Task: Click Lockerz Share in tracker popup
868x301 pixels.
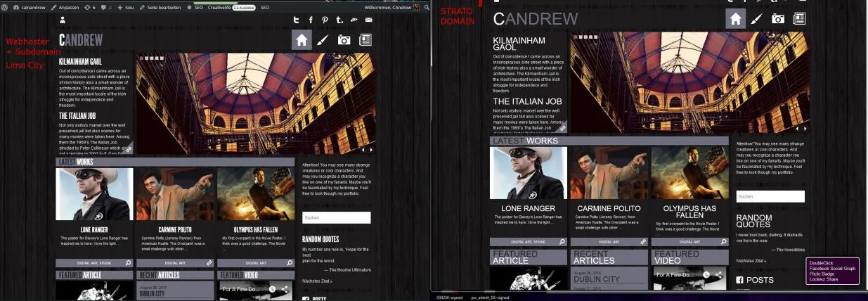Action: 822,280
